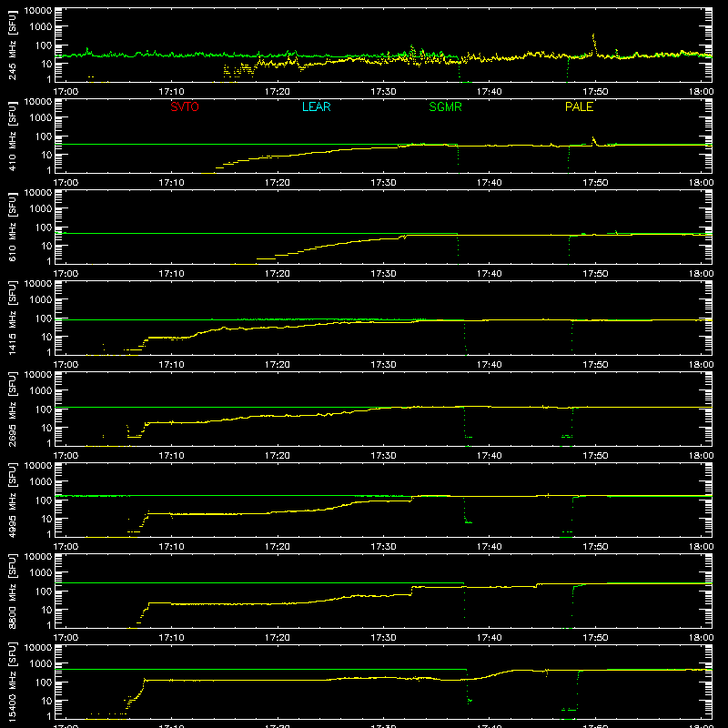Click the 10000 y-axis label of 15400 MHz plot
This screenshot has height=728, width=728.
pyautogui.click(x=38, y=648)
